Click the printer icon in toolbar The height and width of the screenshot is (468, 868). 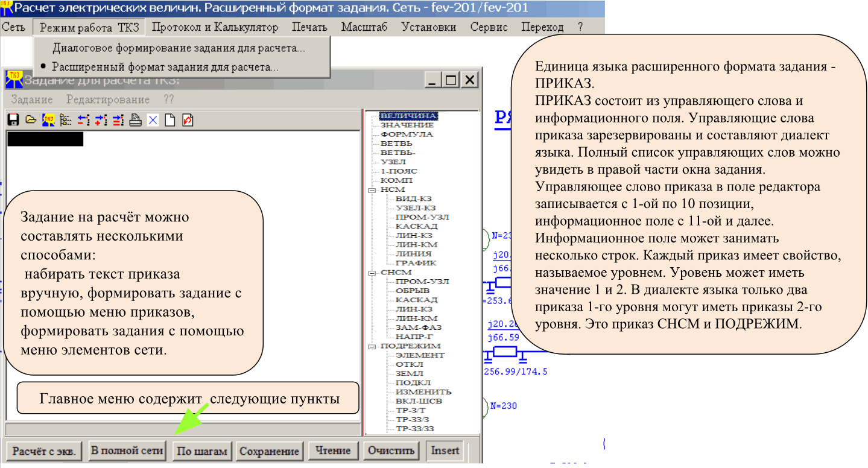click(x=136, y=120)
